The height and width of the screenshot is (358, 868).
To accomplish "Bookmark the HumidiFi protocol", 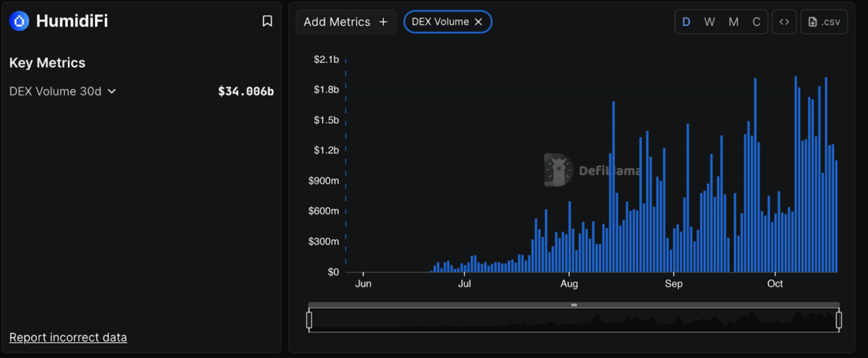I will [x=267, y=22].
